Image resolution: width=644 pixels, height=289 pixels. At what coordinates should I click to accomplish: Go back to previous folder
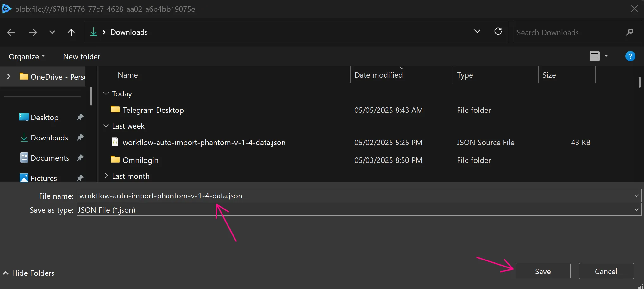[11, 32]
